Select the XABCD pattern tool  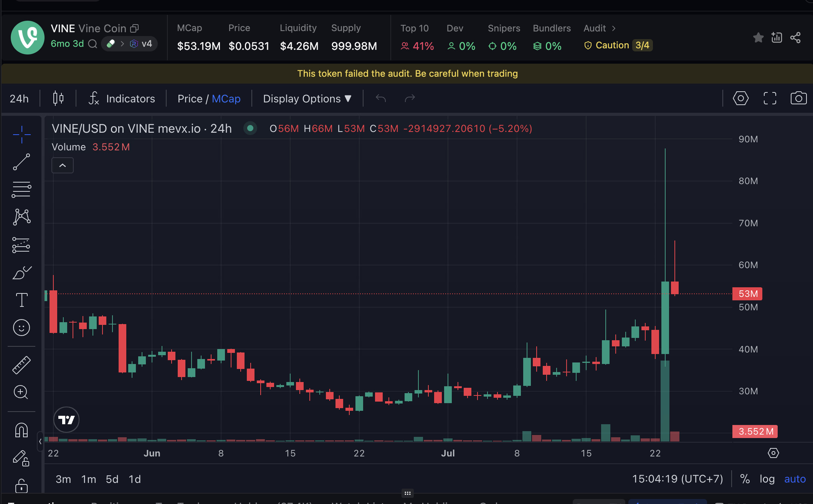tap(21, 217)
